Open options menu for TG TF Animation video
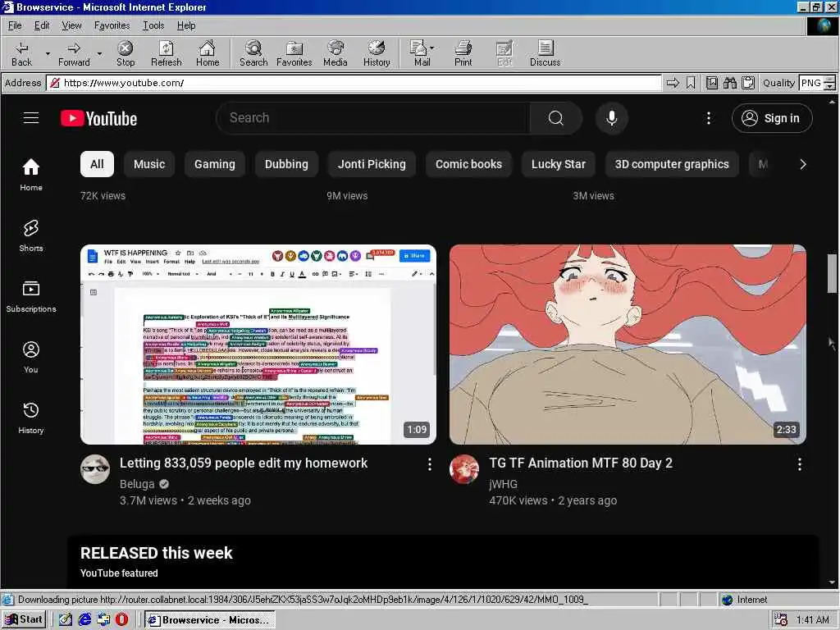840x630 pixels. click(x=799, y=464)
